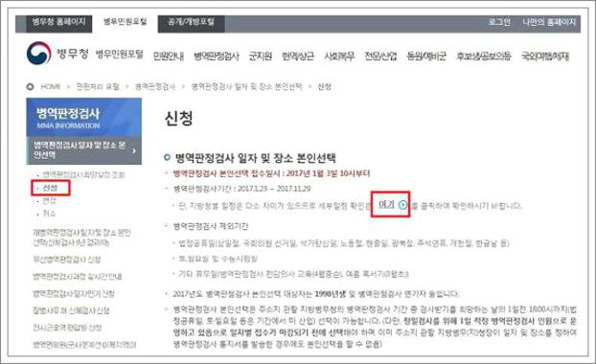The image size is (596, 364).
Task: Open the first sub-item above 신청 in sidebar
Action: (83, 174)
